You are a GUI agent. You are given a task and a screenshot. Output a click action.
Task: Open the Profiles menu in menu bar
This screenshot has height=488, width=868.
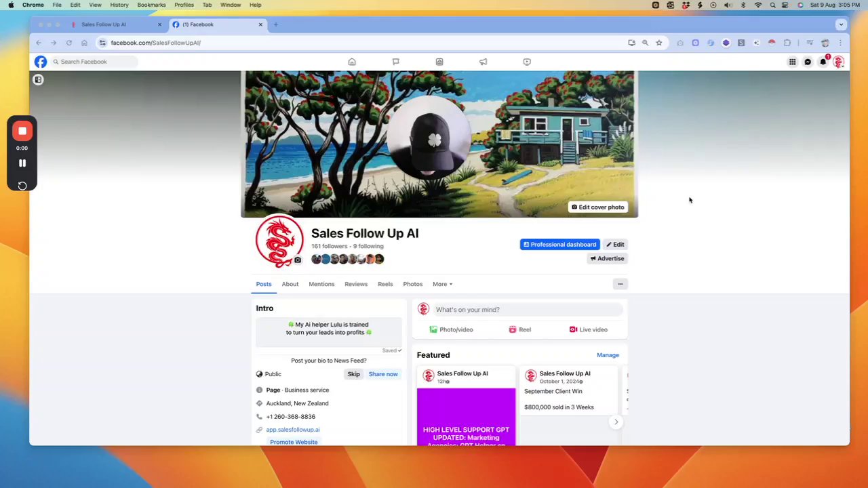(x=184, y=5)
